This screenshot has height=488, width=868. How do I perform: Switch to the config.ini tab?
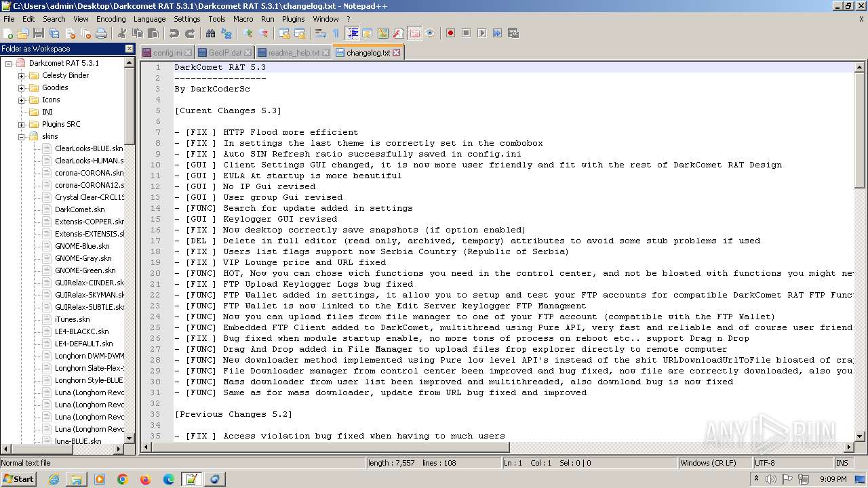click(167, 52)
